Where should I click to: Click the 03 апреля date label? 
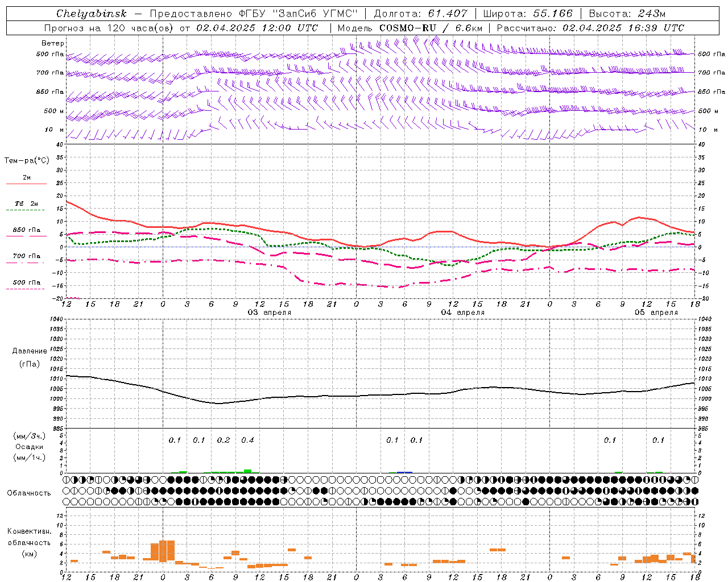pos(270,313)
